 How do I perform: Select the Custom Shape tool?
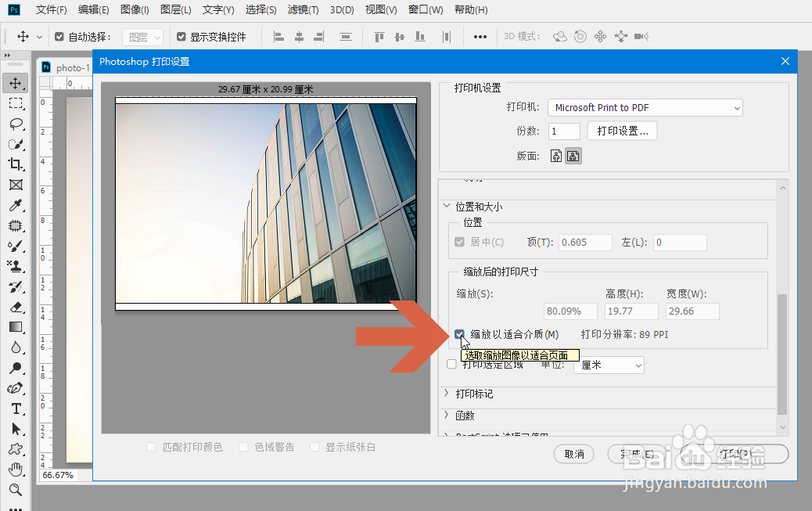click(16, 449)
